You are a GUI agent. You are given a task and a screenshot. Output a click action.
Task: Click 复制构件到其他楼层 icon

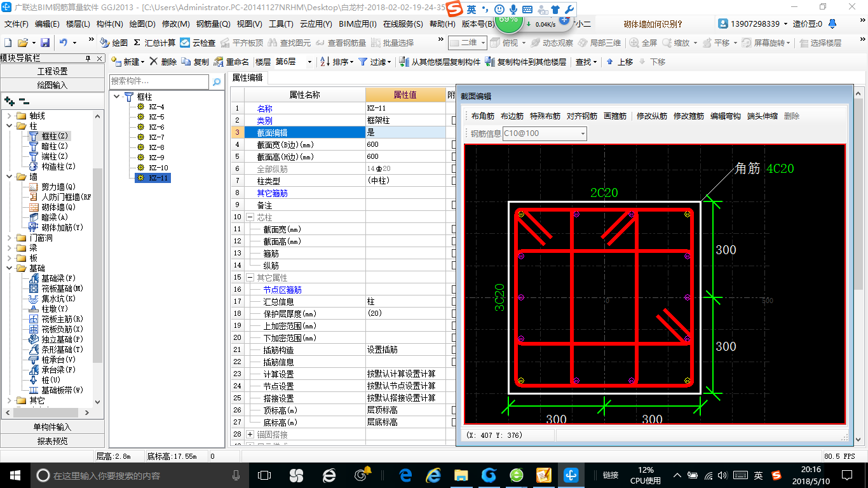[489, 62]
